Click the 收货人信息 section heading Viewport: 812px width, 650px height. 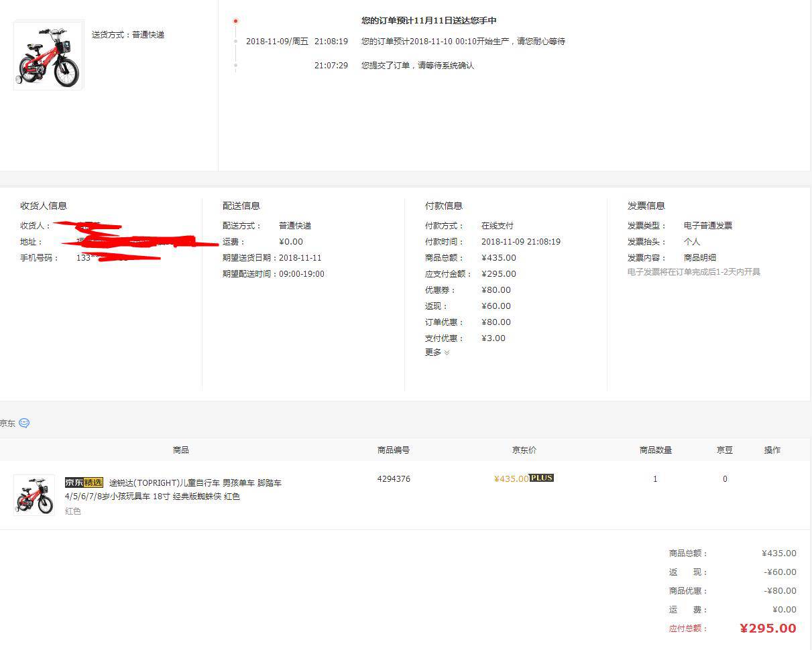tap(44, 206)
